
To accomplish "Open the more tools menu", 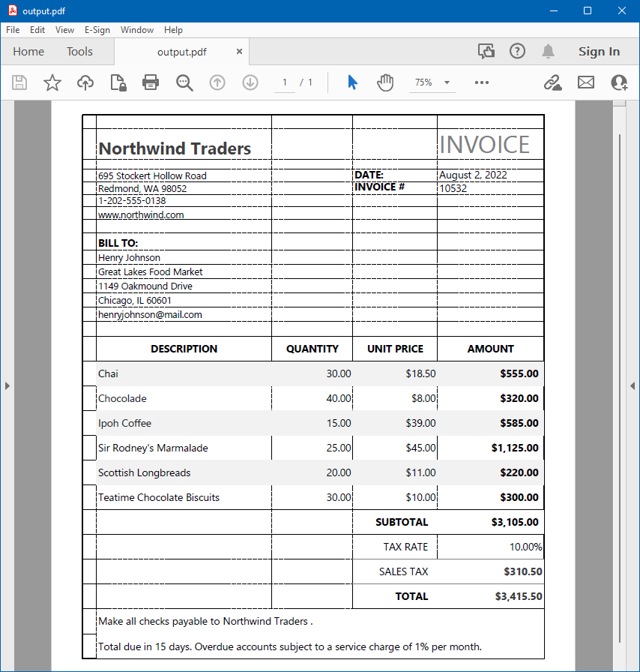I will (481, 82).
